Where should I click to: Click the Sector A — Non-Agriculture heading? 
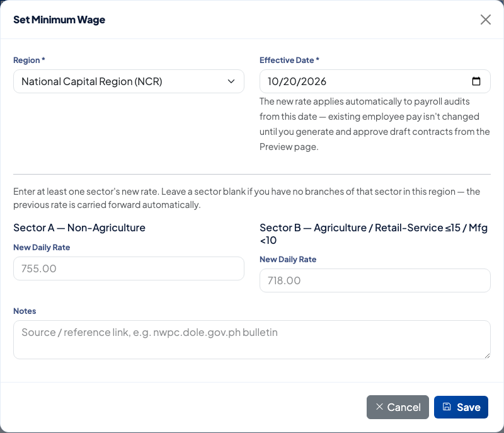(79, 228)
